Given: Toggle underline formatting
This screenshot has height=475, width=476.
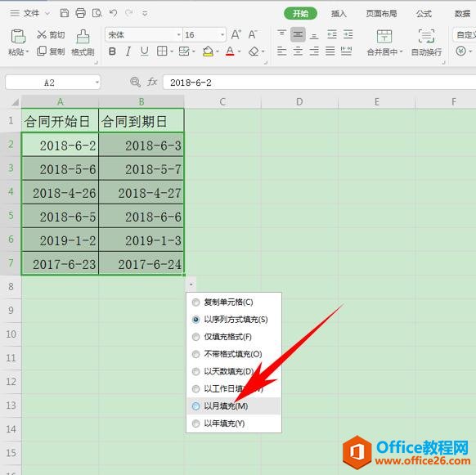Looking at the screenshot, I should 144,52.
